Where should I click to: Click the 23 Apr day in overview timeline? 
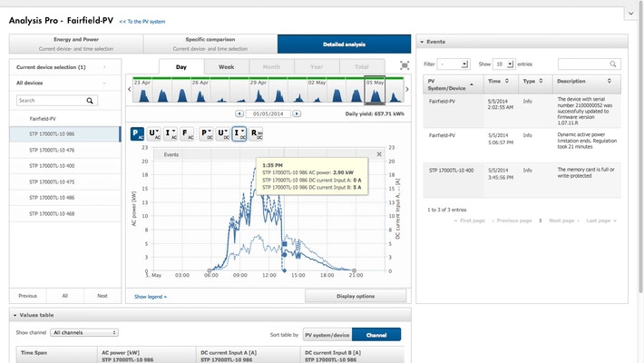(x=143, y=90)
